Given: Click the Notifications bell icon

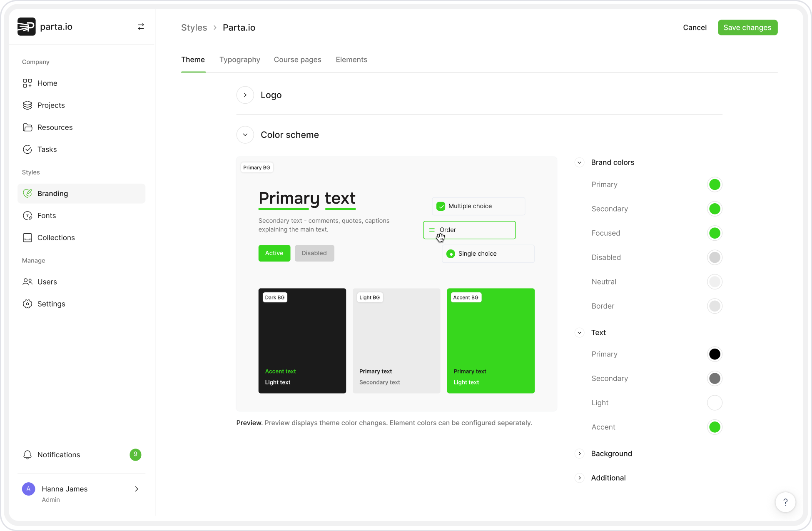Looking at the screenshot, I should coord(27,455).
